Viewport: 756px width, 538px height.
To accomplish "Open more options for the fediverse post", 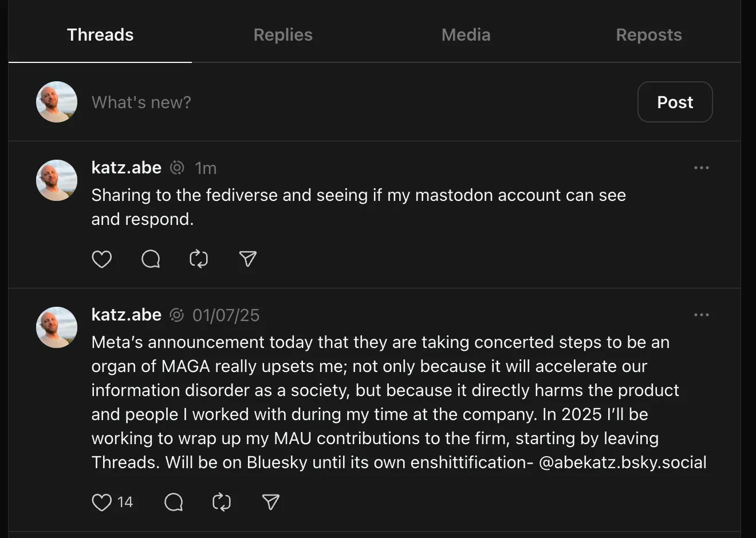I will (701, 168).
